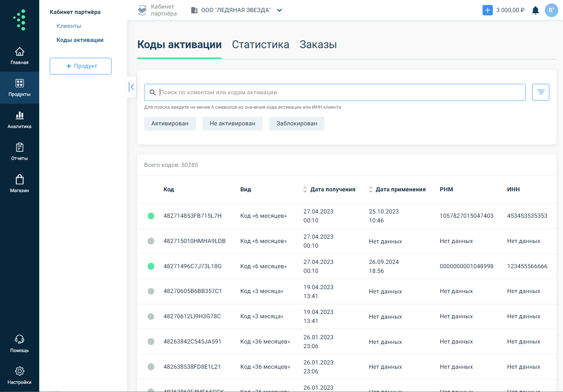Image resolution: width=563 pixels, height=392 pixels.
Task: Switch to the Заказы tab
Action: 318,45
